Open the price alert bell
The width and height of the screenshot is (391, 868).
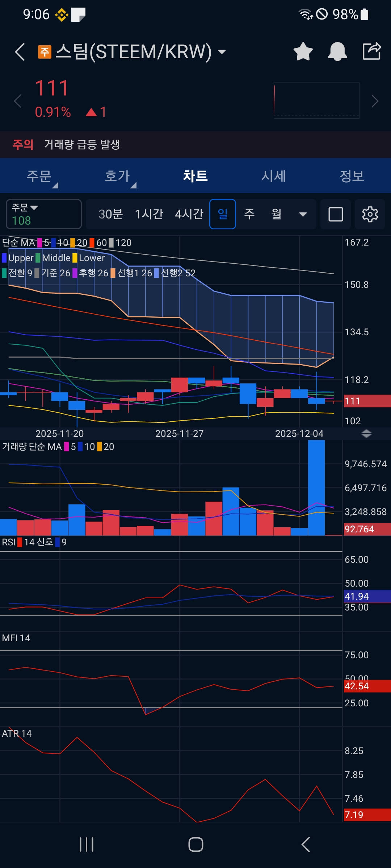(x=337, y=52)
